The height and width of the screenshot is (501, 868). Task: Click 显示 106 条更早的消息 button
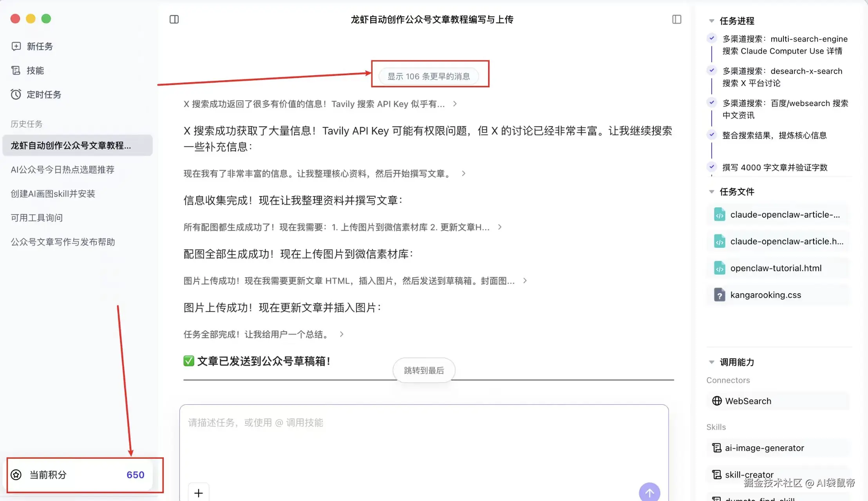pos(429,76)
